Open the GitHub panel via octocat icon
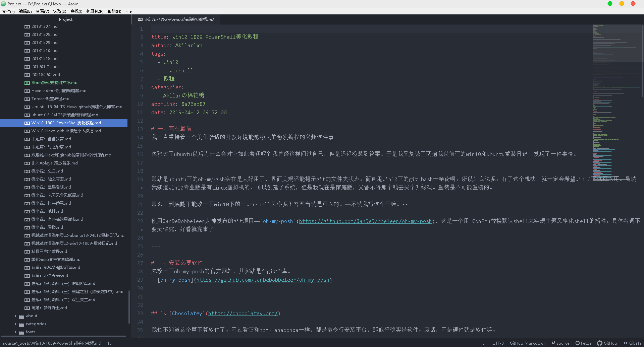The width and height of the screenshot is (644, 347). (600, 343)
